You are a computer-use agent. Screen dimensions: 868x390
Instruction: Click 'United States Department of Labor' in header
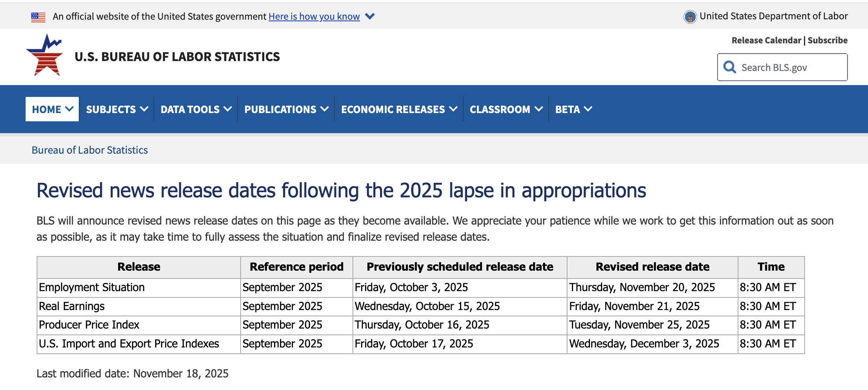tap(773, 16)
